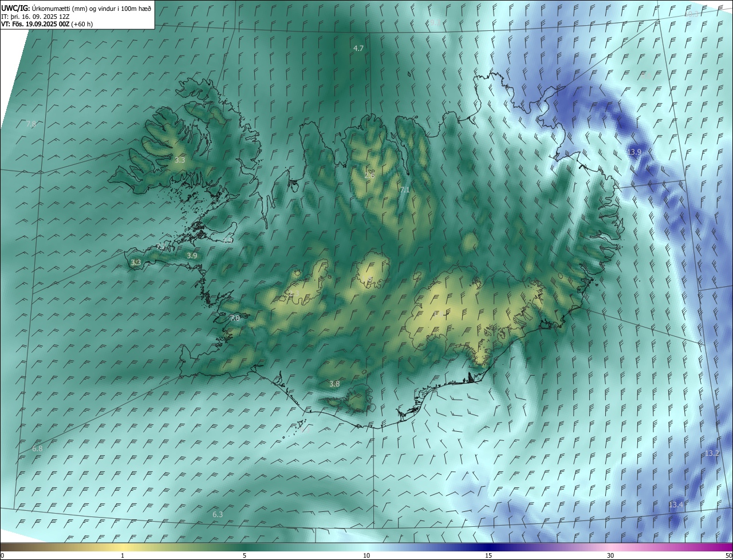Click the 4.7 value label on the map
The width and height of the screenshot is (733, 560).
click(358, 49)
